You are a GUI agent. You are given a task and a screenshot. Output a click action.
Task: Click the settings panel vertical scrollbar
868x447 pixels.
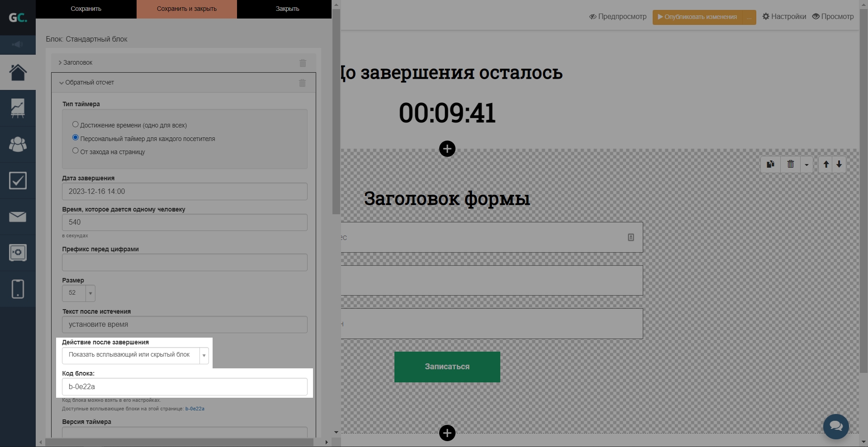(x=336, y=113)
